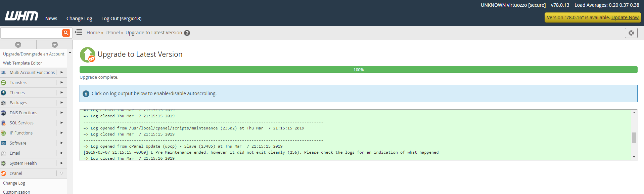Go to Home breadcrumb link
Image resolution: width=644 pixels, height=194 pixels.
click(93, 33)
